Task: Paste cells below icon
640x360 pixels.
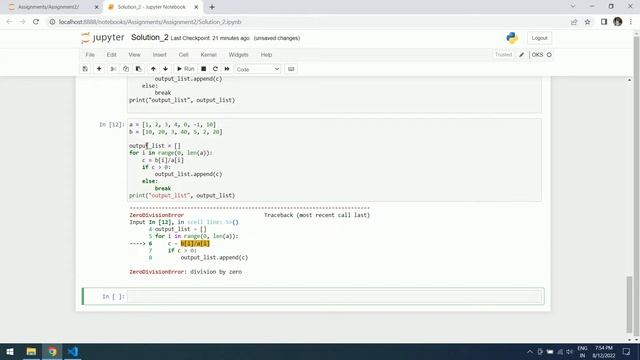Action: [x=138, y=69]
